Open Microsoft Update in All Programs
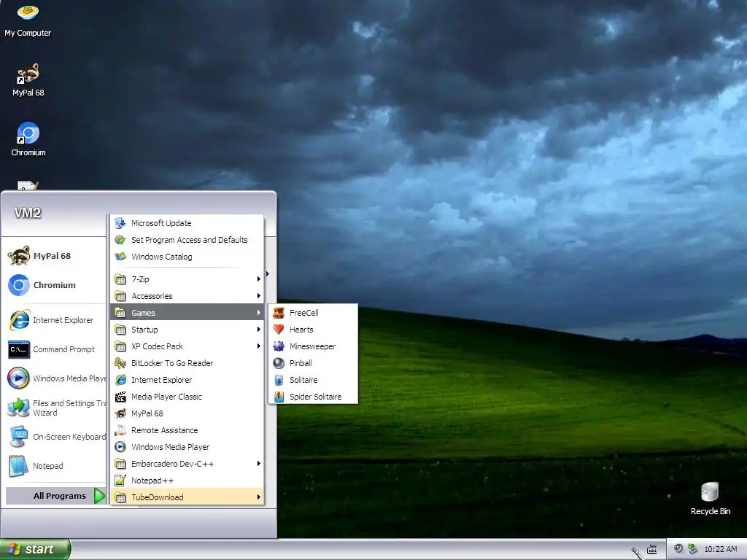The width and height of the screenshot is (747, 560). click(187, 223)
